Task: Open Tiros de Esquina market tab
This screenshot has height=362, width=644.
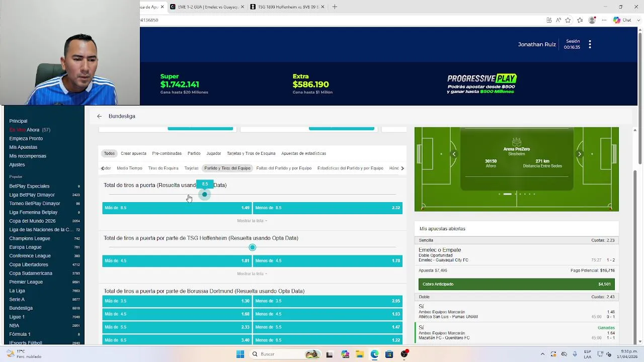Action: coord(163,168)
